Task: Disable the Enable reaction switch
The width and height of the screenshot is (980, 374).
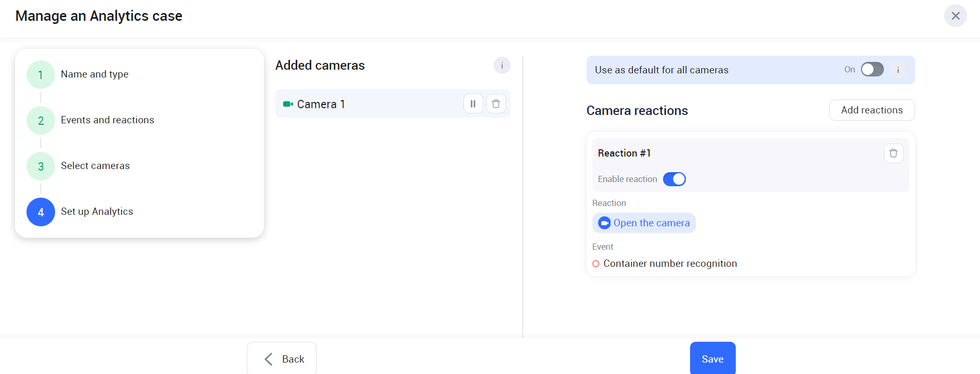Action: (x=674, y=179)
